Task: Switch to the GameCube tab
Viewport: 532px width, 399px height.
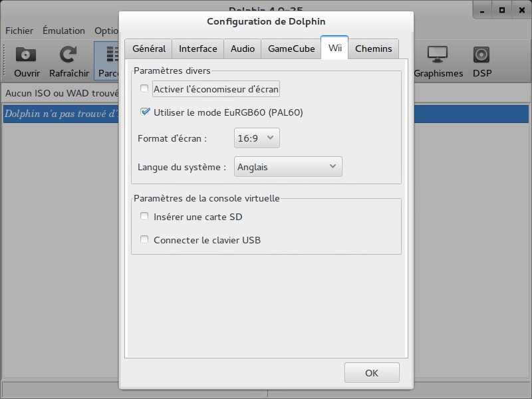Action: click(x=291, y=49)
